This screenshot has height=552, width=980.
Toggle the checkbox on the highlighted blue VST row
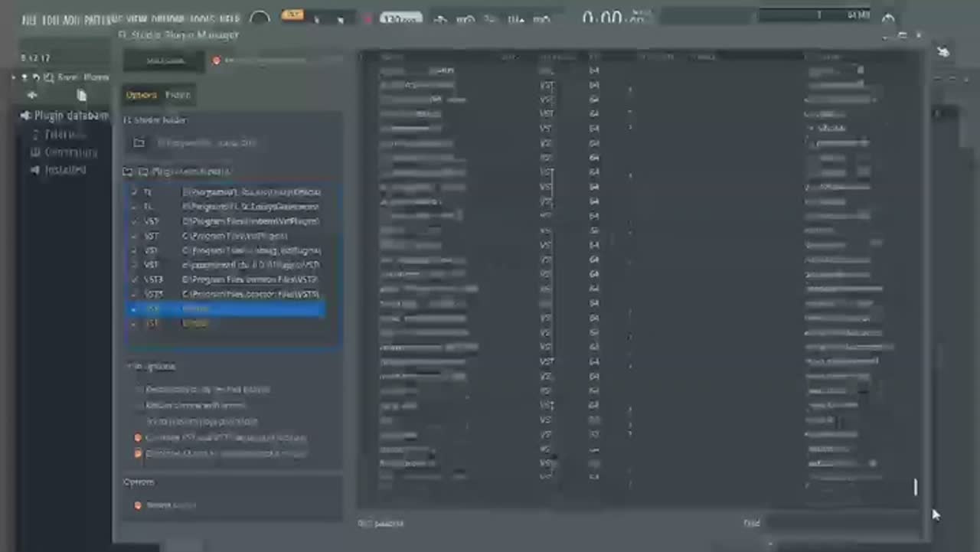(134, 309)
